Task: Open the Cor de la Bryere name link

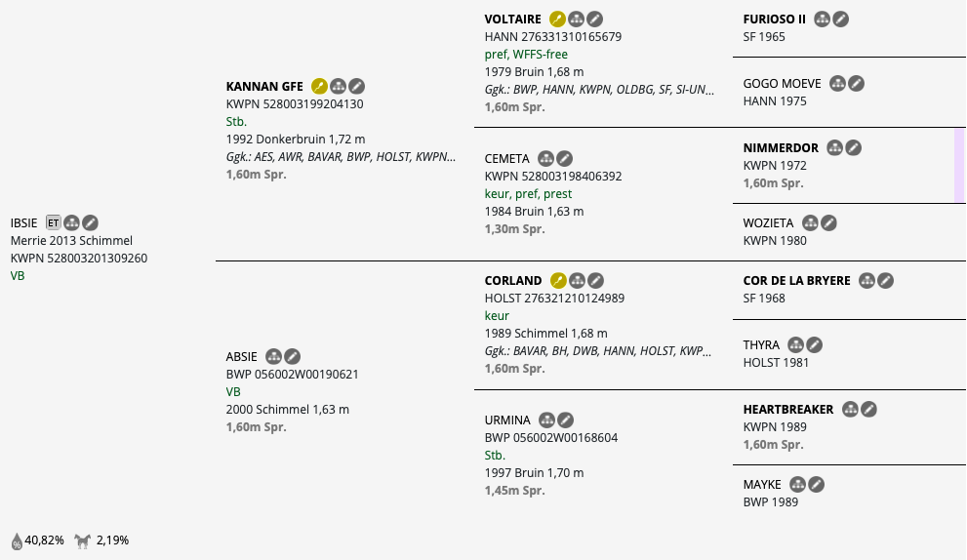Action: [796, 281]
